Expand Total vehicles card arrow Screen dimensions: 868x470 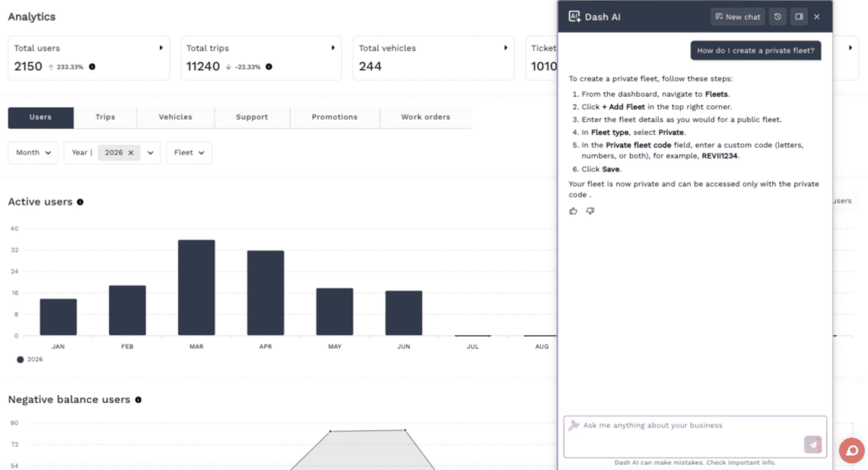tap(505, 48)
